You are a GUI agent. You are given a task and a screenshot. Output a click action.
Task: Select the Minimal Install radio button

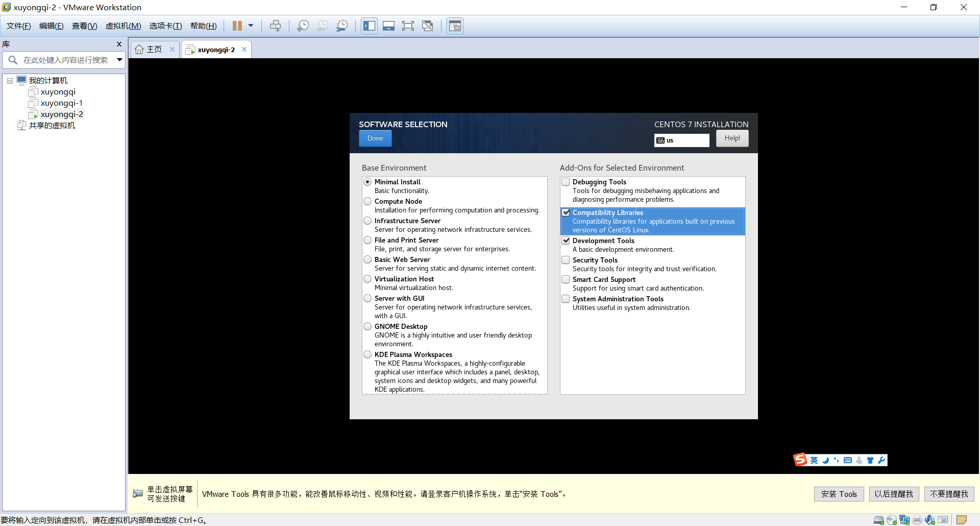(367, 182)
